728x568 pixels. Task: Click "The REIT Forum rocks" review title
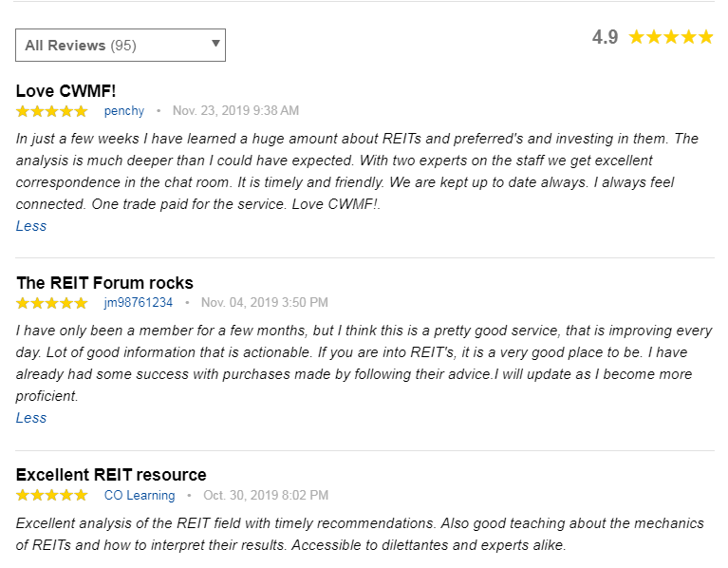(104, 282)
